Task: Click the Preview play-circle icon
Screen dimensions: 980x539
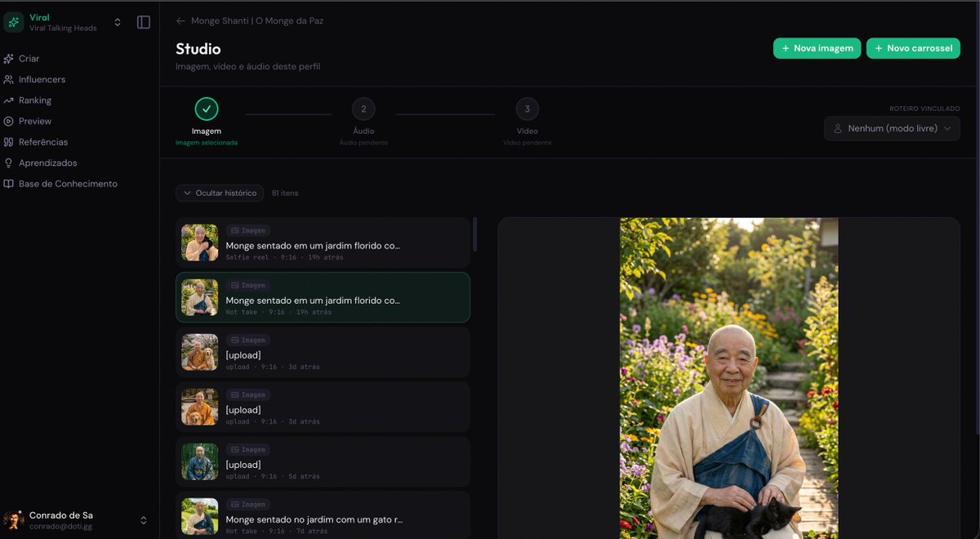Action: point(8,121)
